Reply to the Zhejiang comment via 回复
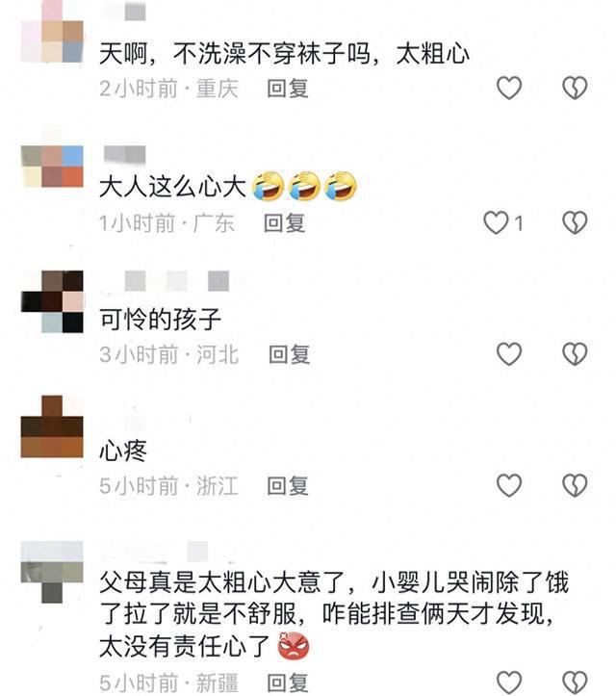Screen dimensions: 616x696 coord(288,485)
